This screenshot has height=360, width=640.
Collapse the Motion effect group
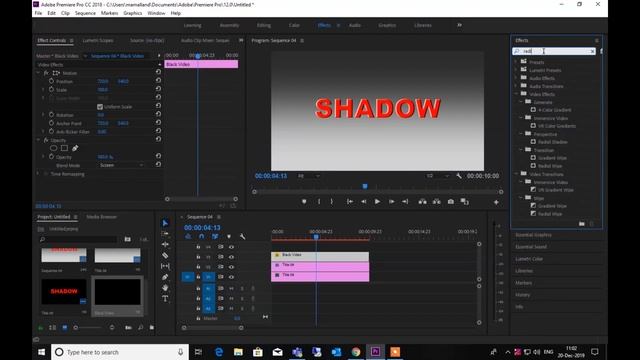pos(38,73)
